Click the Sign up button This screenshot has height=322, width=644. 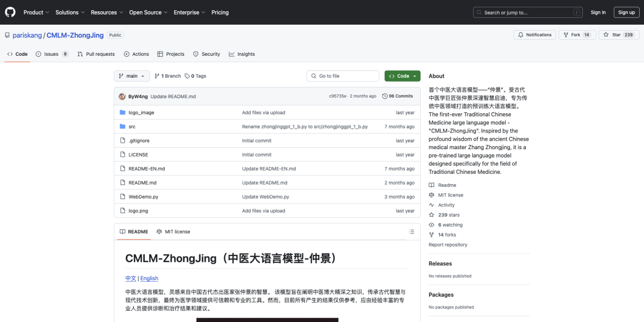point(626,12)
